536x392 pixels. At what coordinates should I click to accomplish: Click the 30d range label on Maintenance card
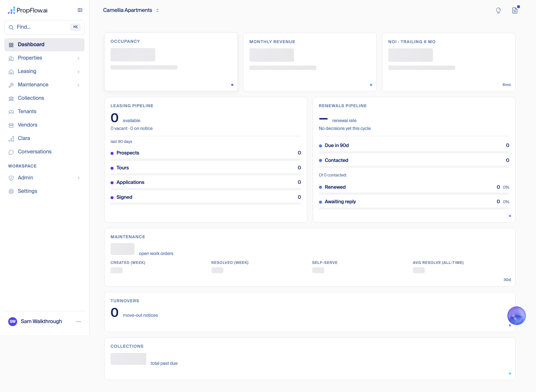click(507, 280)
